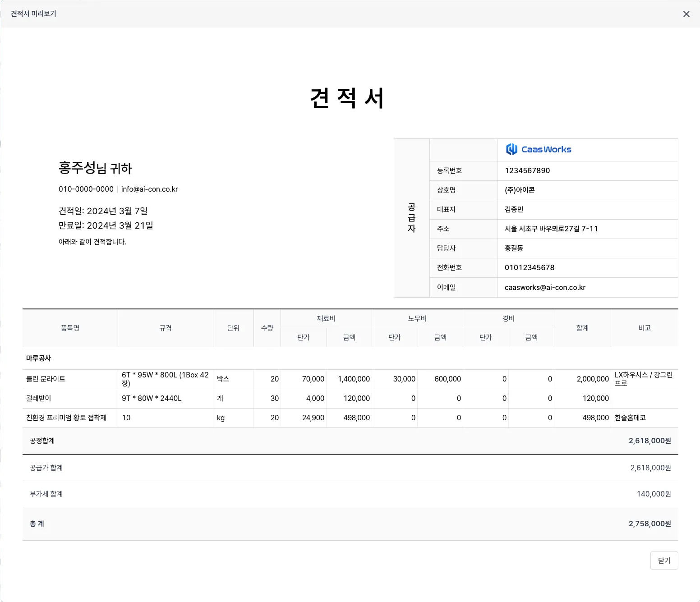
Task: Click 친환경 프리미엄 황토 접착제 item
Action: click(x=66, y=418)
